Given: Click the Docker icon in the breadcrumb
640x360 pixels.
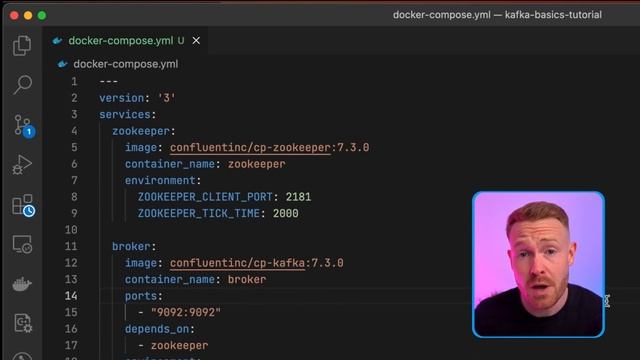Looking at the screenshot, I should coord(62,64).
